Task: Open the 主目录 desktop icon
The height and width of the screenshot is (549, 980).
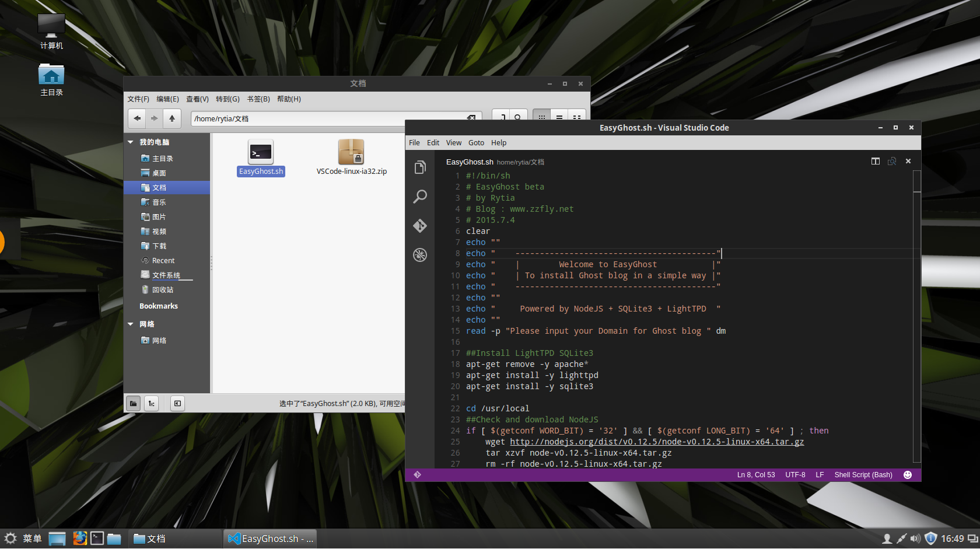Action: point(51,79)
